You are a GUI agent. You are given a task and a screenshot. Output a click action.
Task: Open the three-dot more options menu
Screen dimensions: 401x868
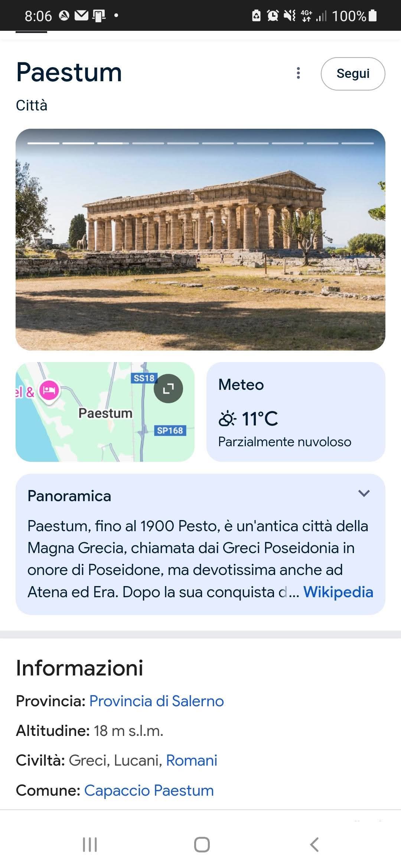pyautogui.click(x=298, y=73)
